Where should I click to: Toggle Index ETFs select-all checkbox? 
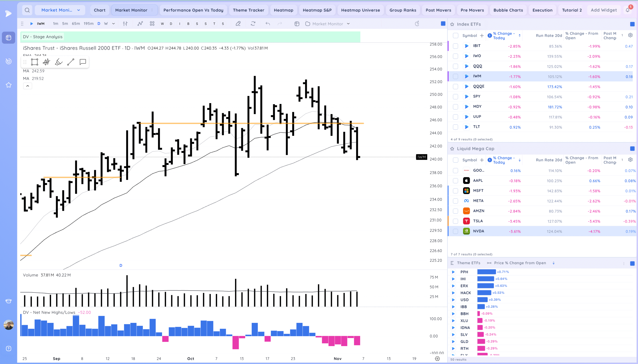[x=456, y=35]
